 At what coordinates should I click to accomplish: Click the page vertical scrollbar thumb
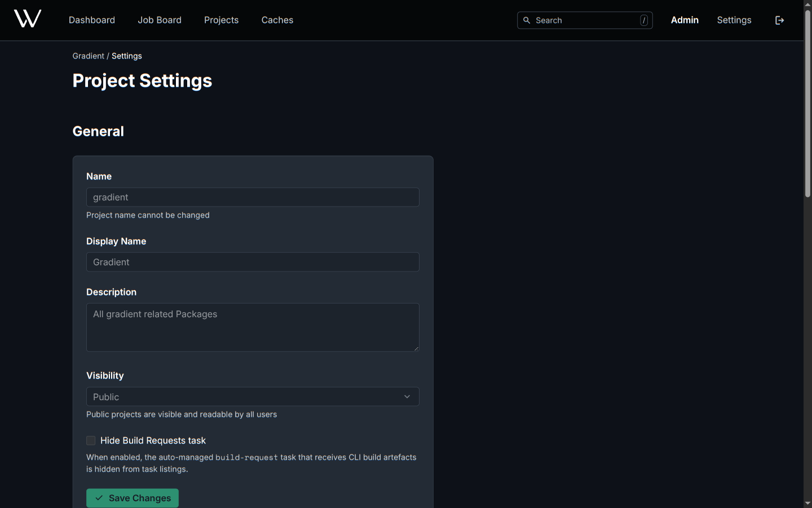pyautogui.click(x=807, y=103)
